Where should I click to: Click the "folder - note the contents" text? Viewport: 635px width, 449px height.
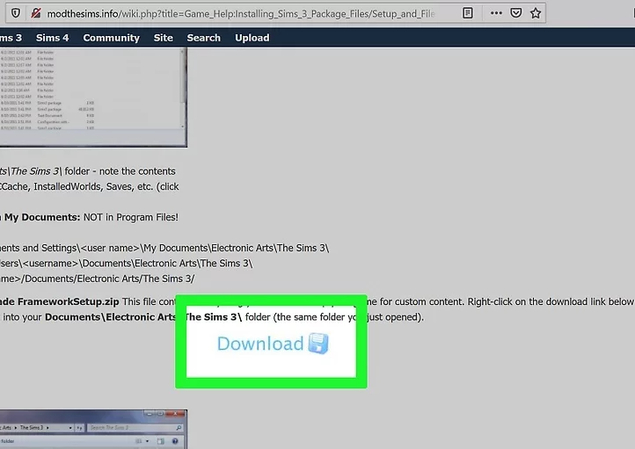point(120,171)
